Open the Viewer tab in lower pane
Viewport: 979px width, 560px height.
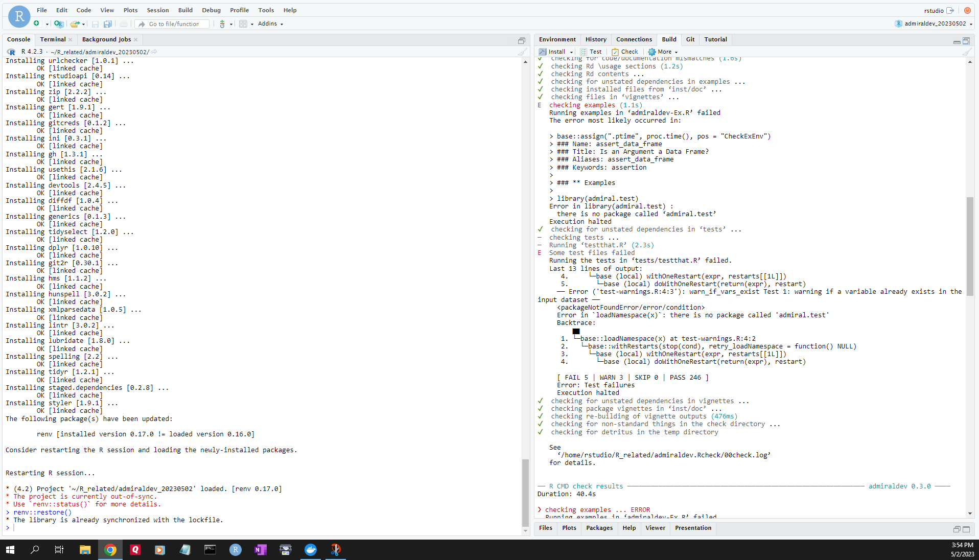pyautogui.click(x=655, y=528)
